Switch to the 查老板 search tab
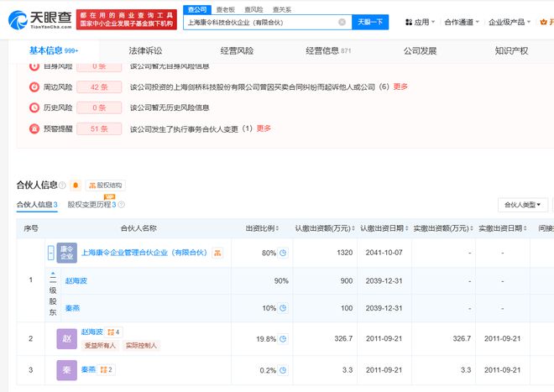 [226, 9]
